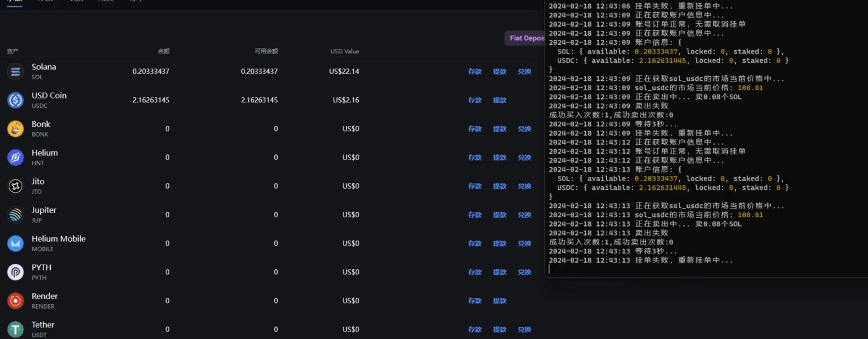Click 提款 in the Jupiter row
Image resolution: width=868 pixels, height=339 pixels.
point(500,215)
